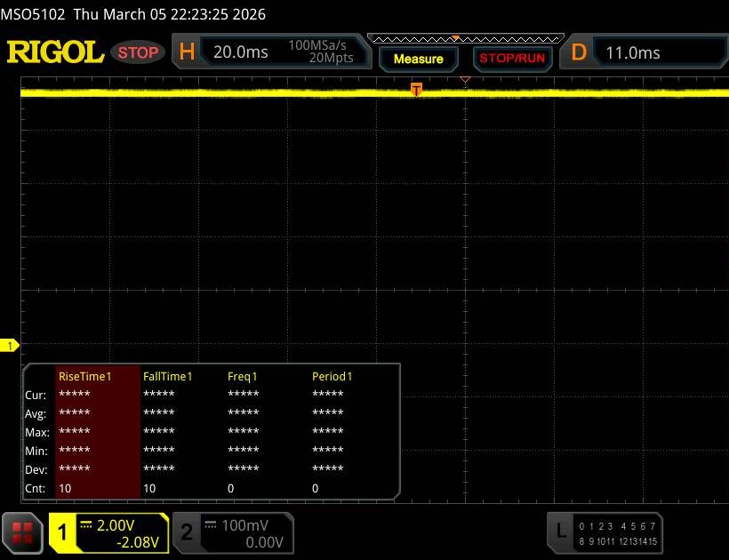This screenshot has height=560, width=729.
Task: Toggle channel 1 on or off
Action: click(64, 532)
